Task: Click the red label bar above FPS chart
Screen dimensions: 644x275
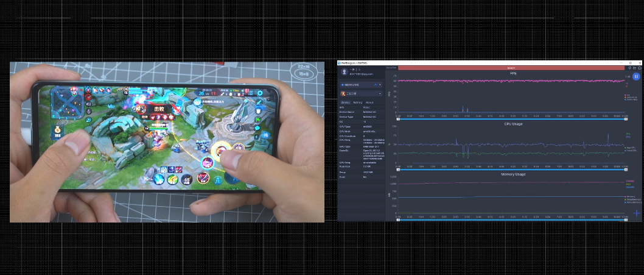Action: coord(511,68)
